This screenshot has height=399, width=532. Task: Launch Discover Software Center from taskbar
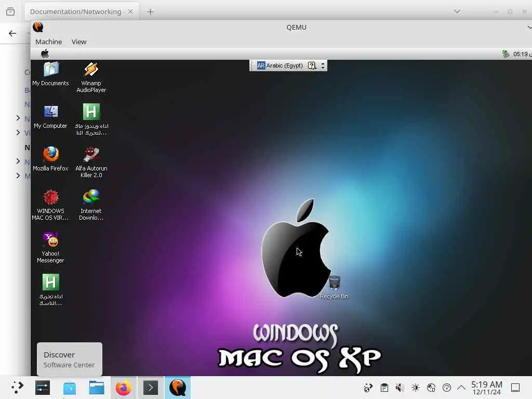70,388
